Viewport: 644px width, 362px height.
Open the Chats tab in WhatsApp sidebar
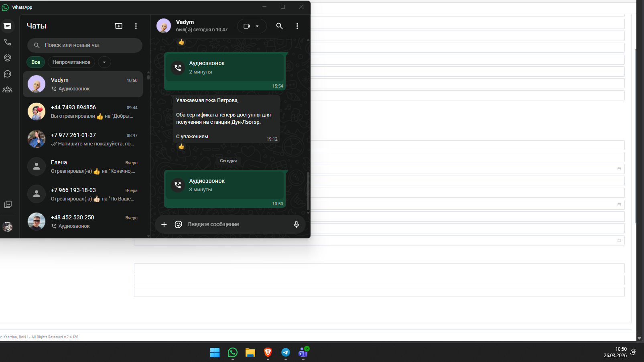(7, 26)
